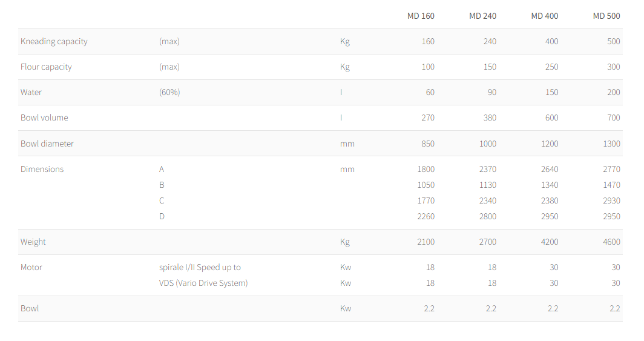This screenshot has height=341, width=644.
Task: Click the Weight row label
Action: point(33,242)
